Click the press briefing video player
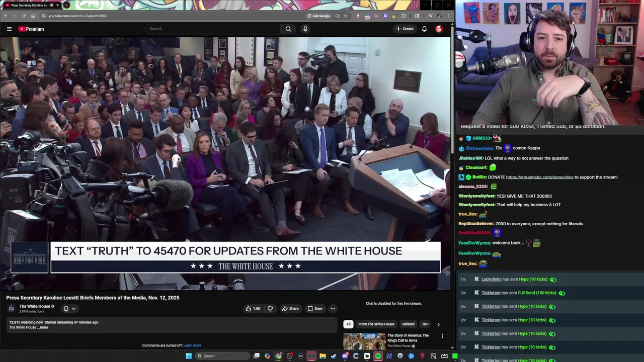This screenshot has width=644, height=362. point(225,163)
